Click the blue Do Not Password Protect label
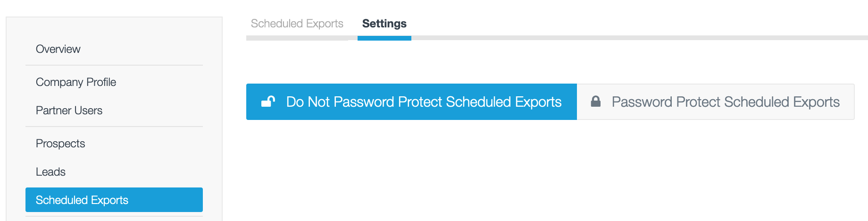868x221 pixels. point(424,102)
